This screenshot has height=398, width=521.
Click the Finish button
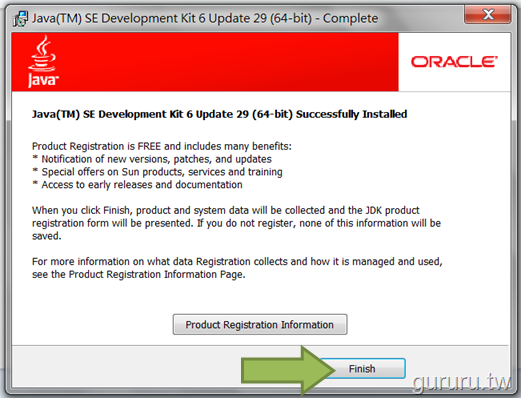[x=362, y=368]
